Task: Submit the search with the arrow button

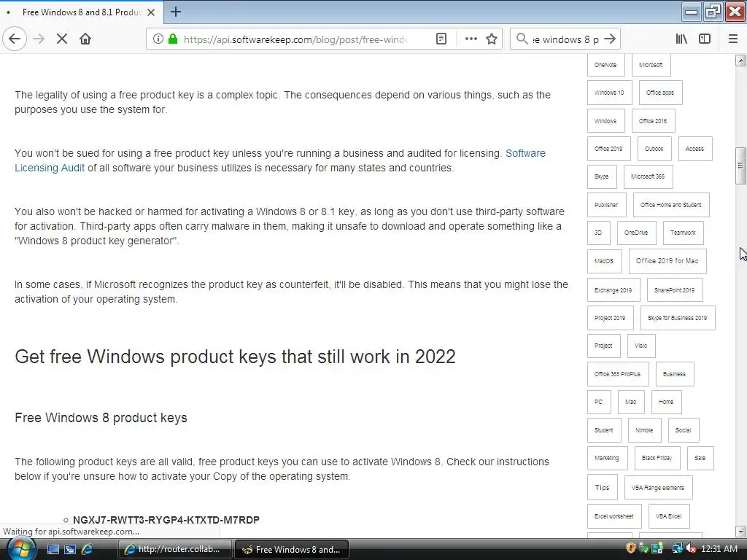Action: [610, 39]
